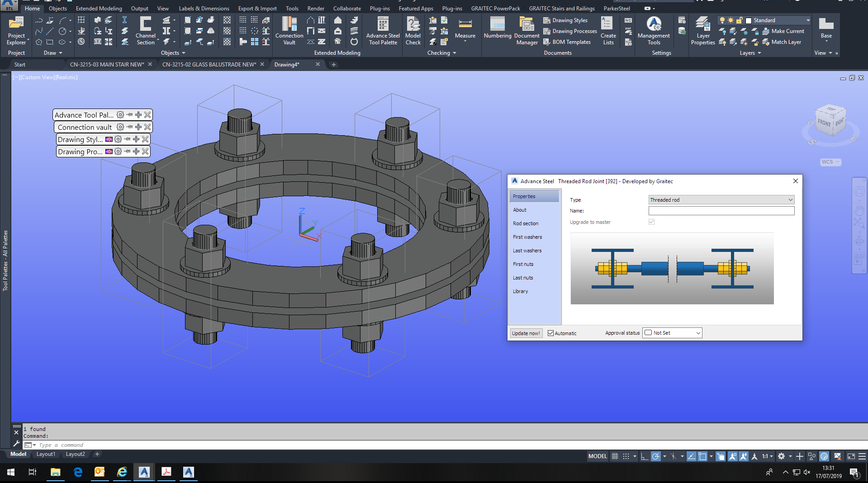Open the Connection Vault

coord(289,30)
